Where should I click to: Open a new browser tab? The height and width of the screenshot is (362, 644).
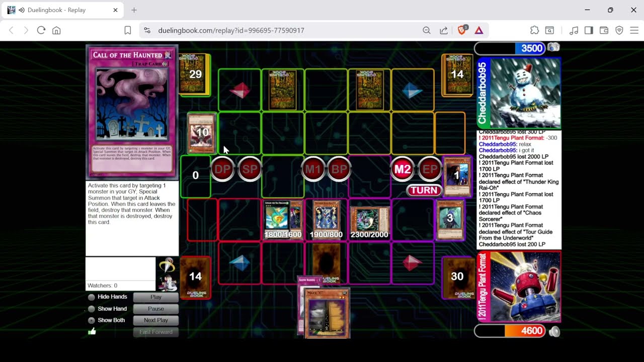click(134, 10)
